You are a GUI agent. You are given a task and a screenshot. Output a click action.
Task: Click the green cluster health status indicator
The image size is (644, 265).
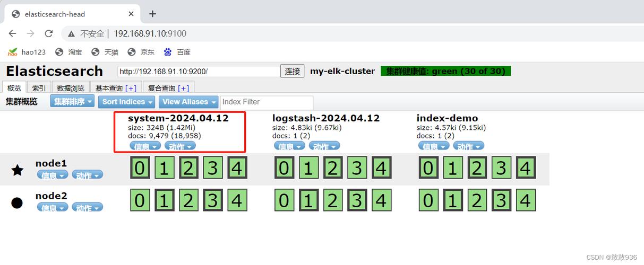(445, 71)
